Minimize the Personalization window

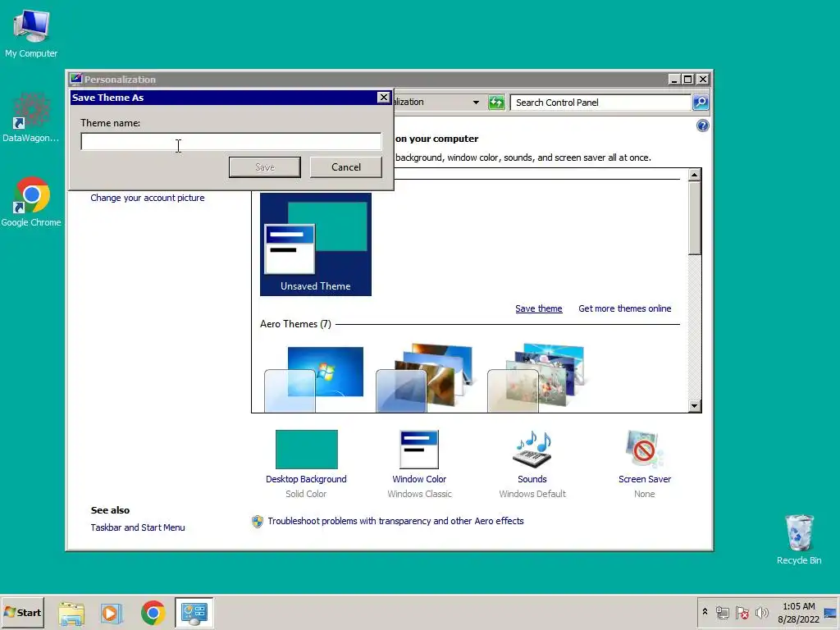click(675, 80)
